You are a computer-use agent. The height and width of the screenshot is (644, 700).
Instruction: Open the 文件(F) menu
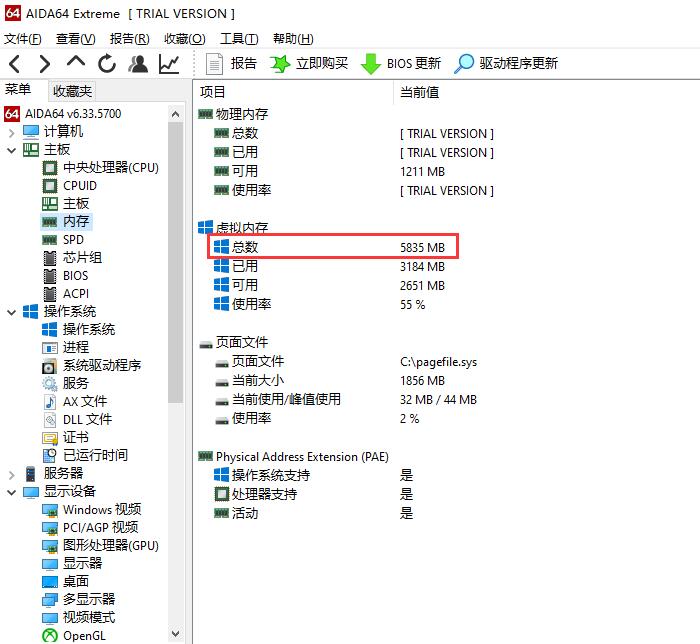[23, 39]
